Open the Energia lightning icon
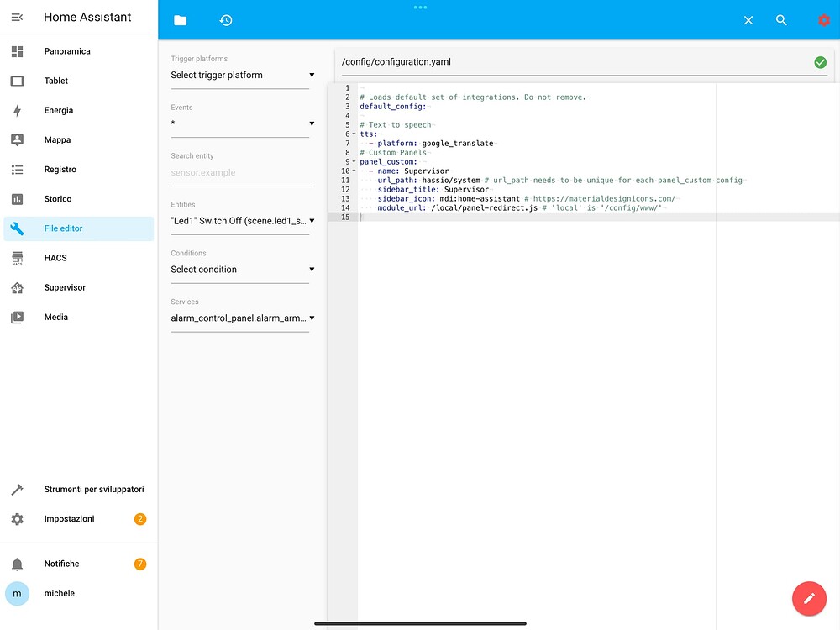Image resolution: width=840 pixels, height=630 pixels. (17, 110)
